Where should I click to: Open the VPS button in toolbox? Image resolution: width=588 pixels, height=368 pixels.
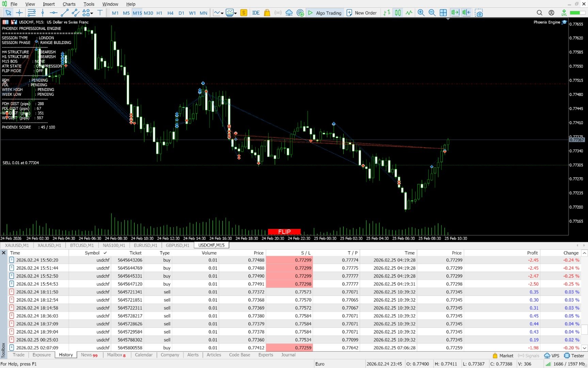coord(552,356)
